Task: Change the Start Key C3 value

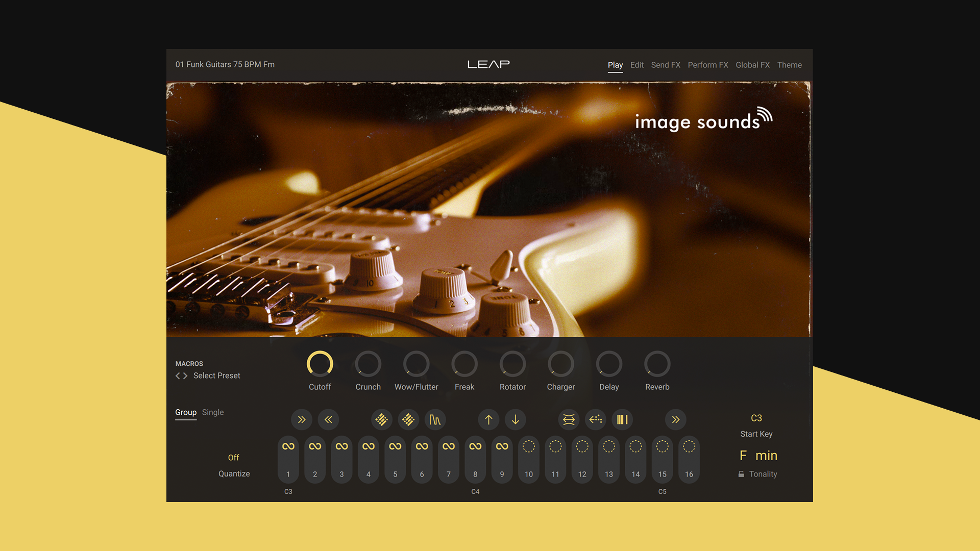Action: pos(756,418)
